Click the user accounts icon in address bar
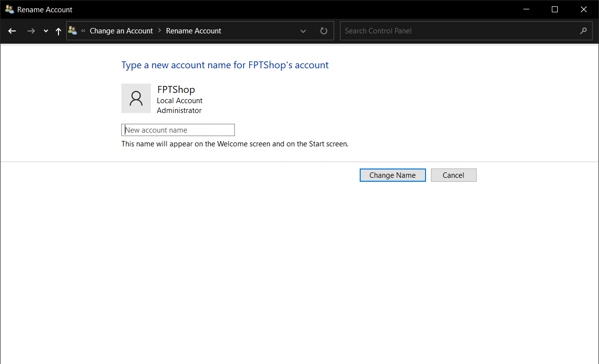599x364 pixels. click(73, 30)
